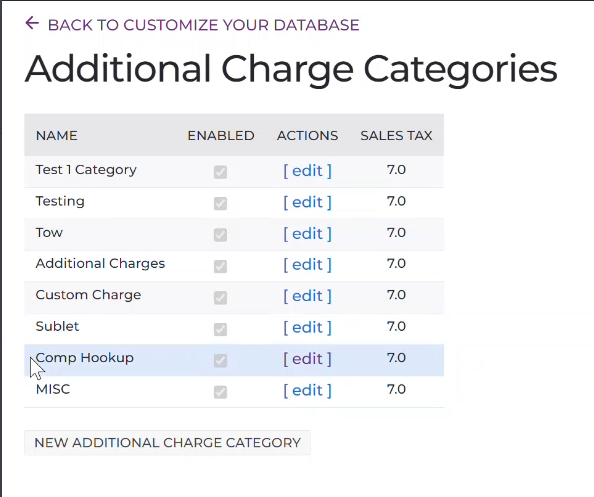Select the Comp Hookup row name
The width and height of the screenshot is (594, 497).
tap(84, 358)
